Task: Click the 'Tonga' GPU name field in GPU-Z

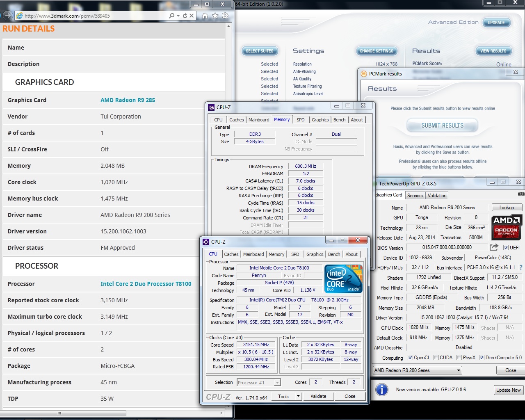Action: click(422, 217)
